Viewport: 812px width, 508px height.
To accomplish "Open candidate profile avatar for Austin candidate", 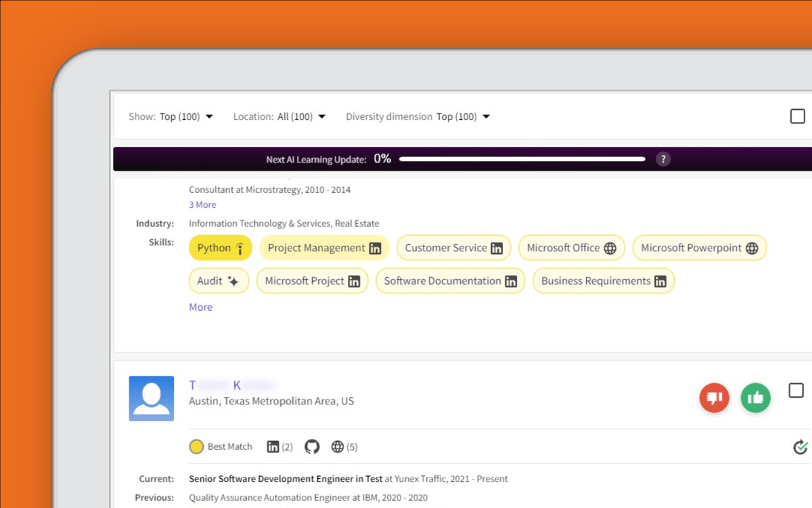I will point(152,398).
